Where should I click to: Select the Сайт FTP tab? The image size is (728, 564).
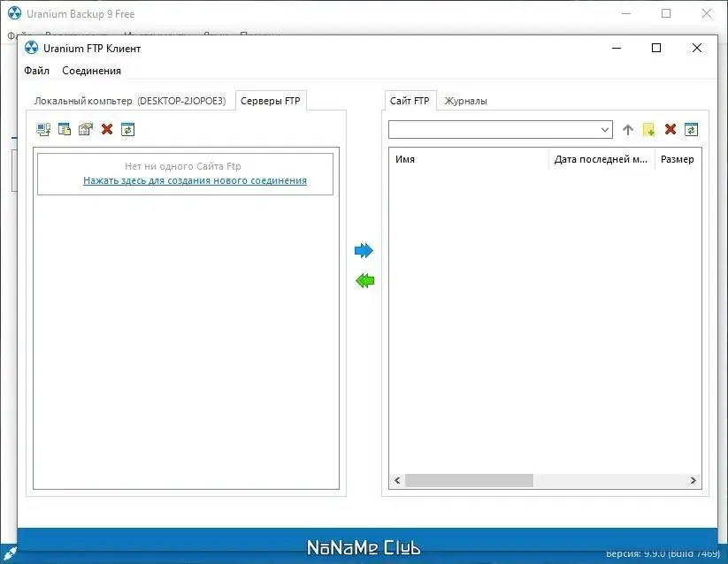click(410, 101)
